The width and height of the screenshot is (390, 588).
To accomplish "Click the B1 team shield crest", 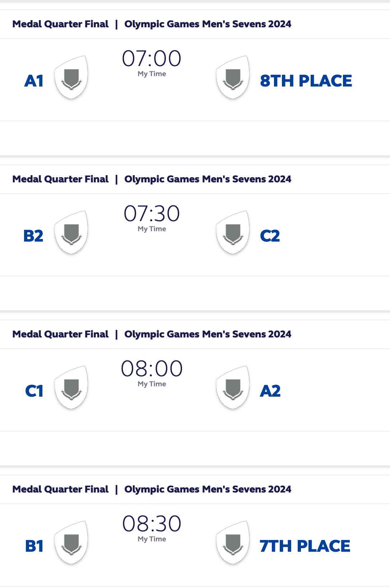I will (x=71, y=542).
